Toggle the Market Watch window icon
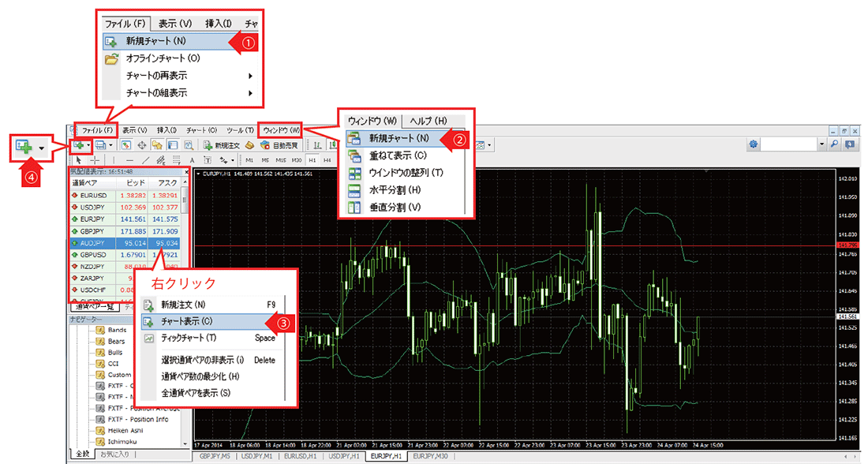 coord(126,145)
